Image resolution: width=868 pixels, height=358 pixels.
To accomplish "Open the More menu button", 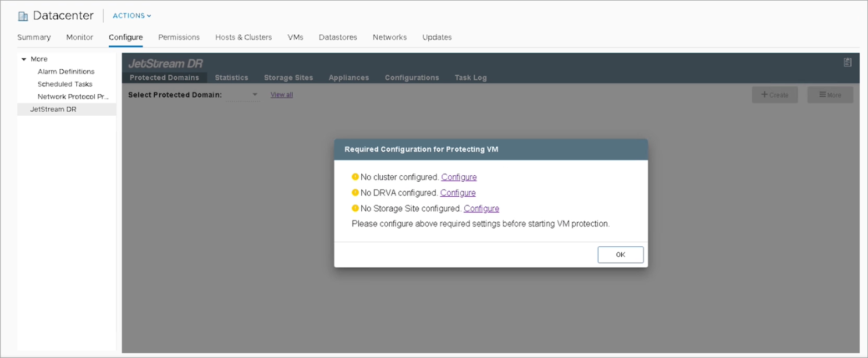I will click(x=830, y=95).
